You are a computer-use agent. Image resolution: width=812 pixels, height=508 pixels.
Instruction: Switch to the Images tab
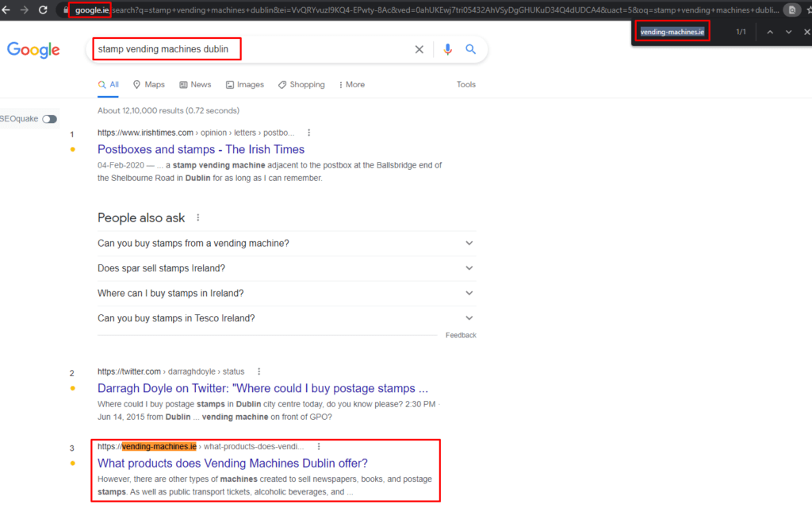click(x=245, y=84)
